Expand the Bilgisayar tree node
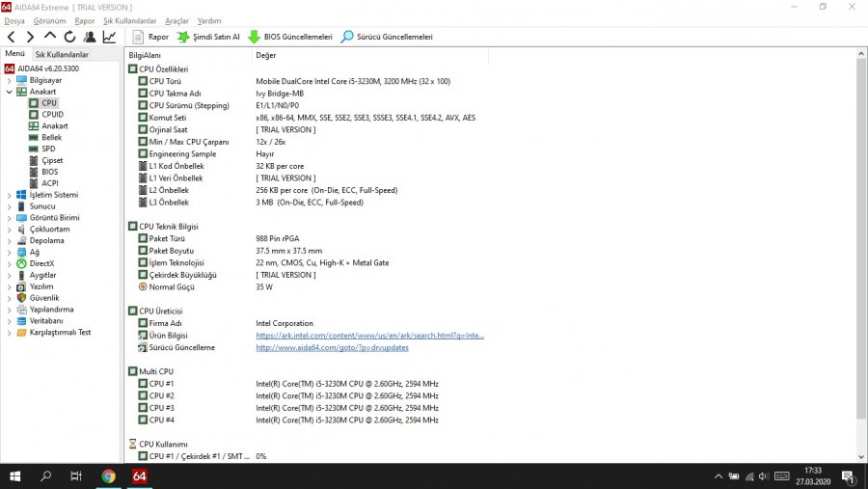This screenshot has height=489, width=868. tap(9, 80)
